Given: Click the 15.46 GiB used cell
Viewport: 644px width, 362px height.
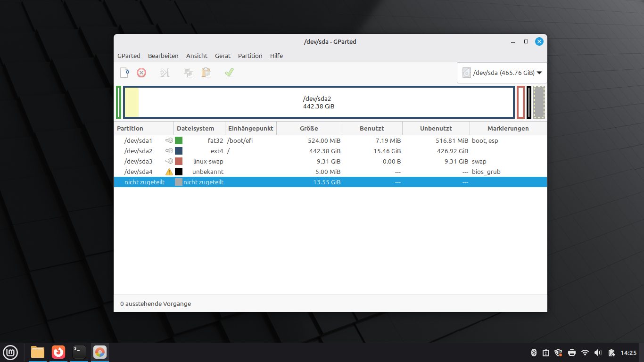Looking at the screenshot, I should pos(387,151).
